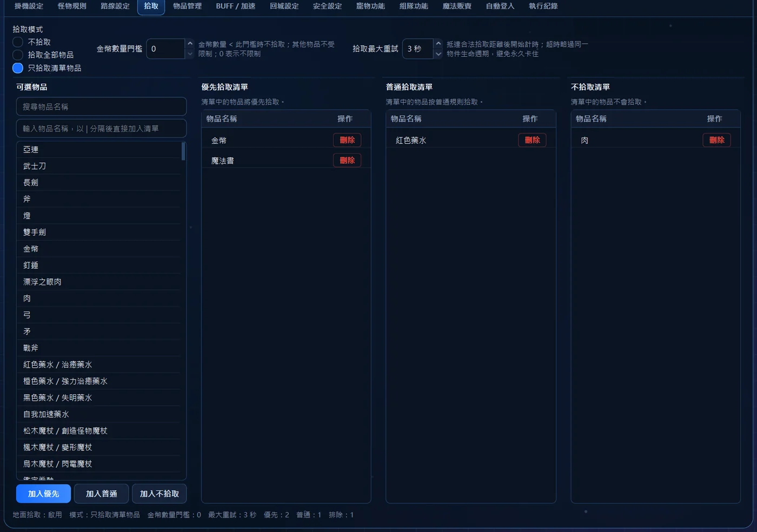Select 橙色藥水 / 強力治癒藥水 item

tap(99, 381)
